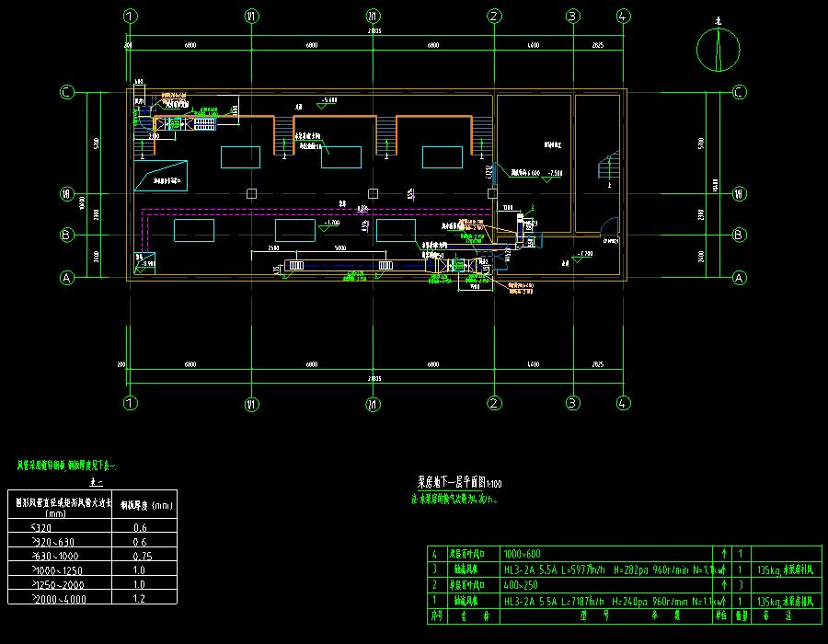Click the column square on grid line 2/1
828x644 pixels.
pos(373,194)
